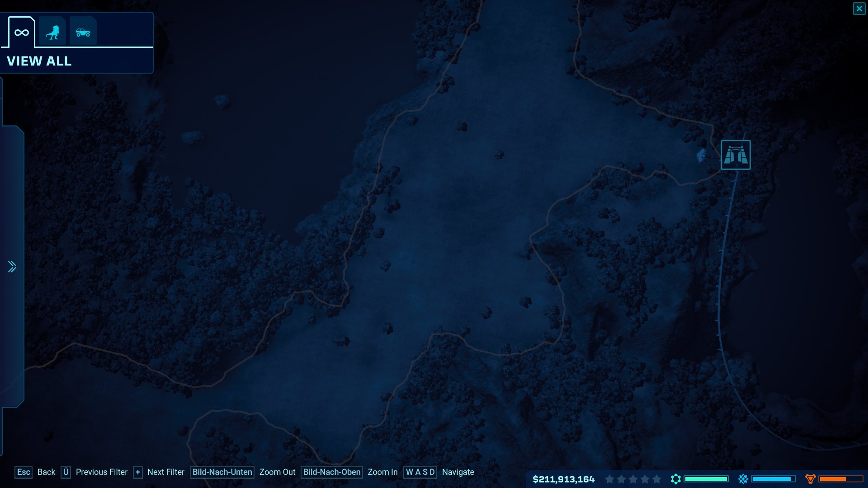Click the park cash balance display
Image resolution: width=868 pixels, height=488 pixels.
(563, 479)
